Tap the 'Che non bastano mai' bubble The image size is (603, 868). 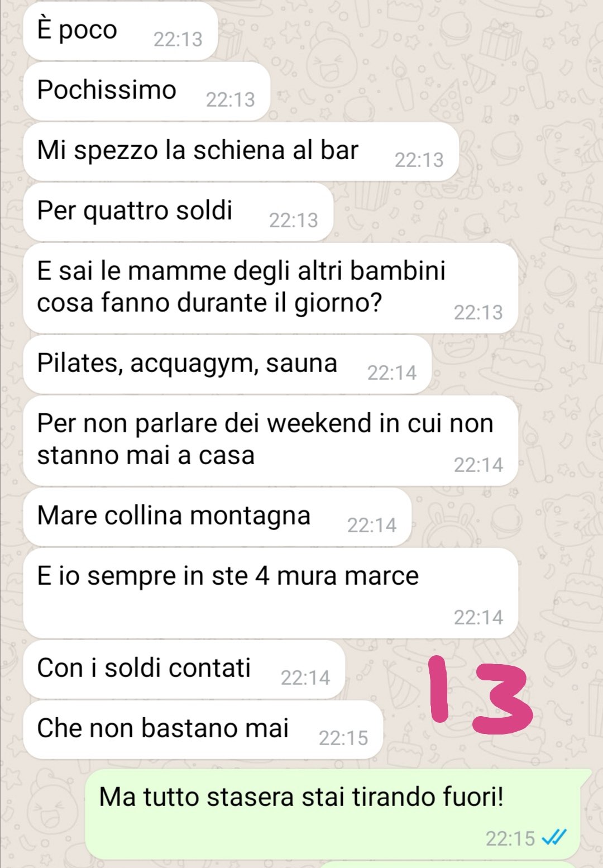(x=203, y=729)
